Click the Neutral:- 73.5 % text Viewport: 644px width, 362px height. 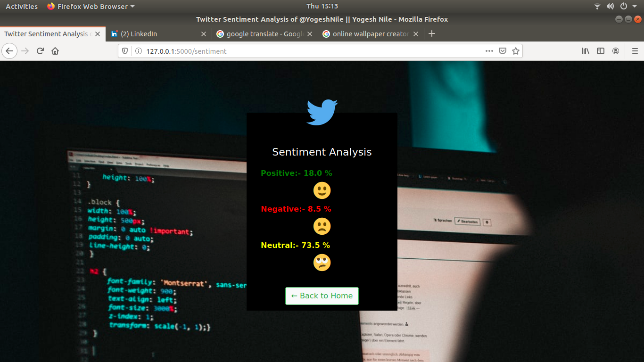tap(296, 245)
